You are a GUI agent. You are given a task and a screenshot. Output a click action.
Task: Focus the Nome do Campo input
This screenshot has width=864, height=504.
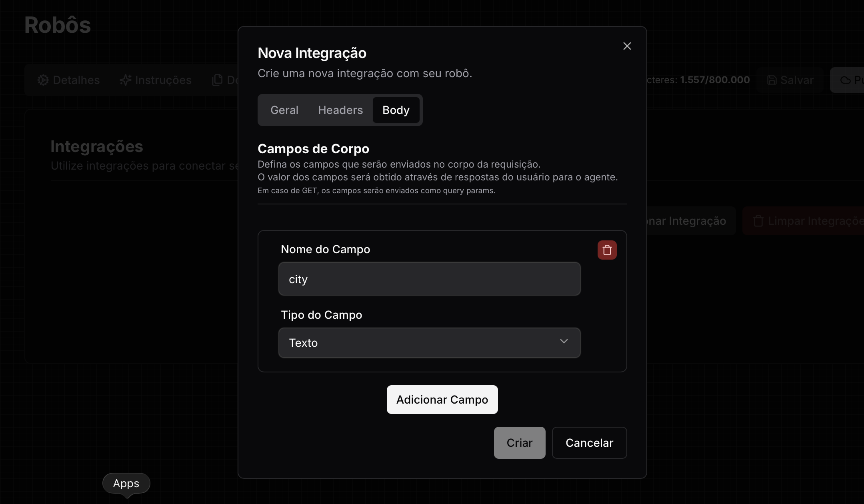point(429,279)
